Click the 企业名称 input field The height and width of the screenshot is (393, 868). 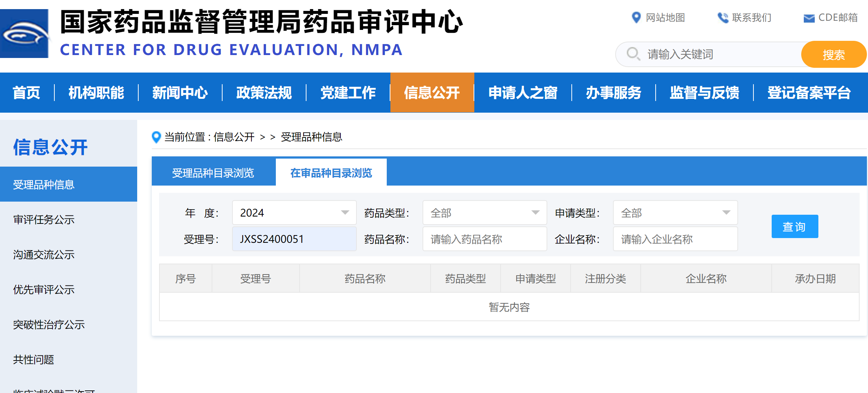click(x=675, y=239)
